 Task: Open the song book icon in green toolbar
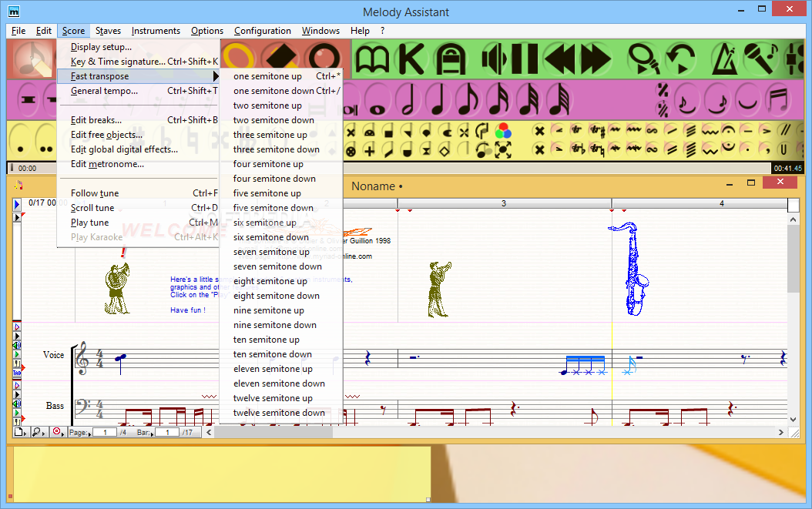(372, 59)
